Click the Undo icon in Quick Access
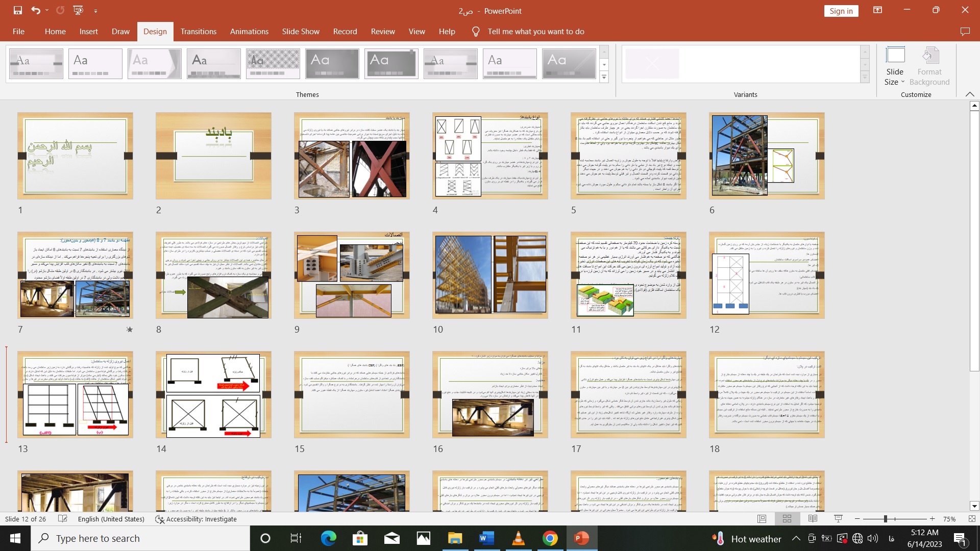980x551 pixels. coord(36,10)
